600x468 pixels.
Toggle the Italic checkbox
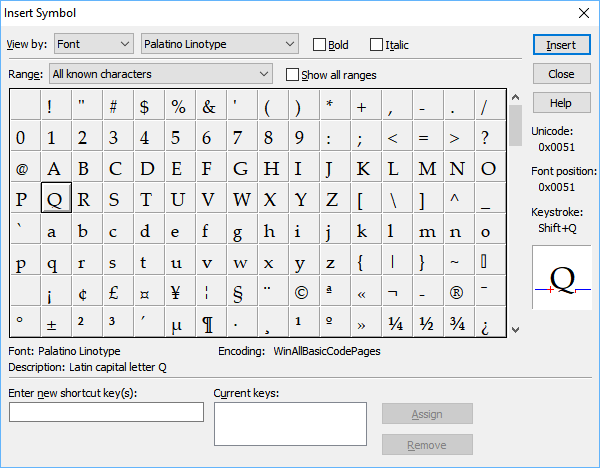(x=377, y=44)
